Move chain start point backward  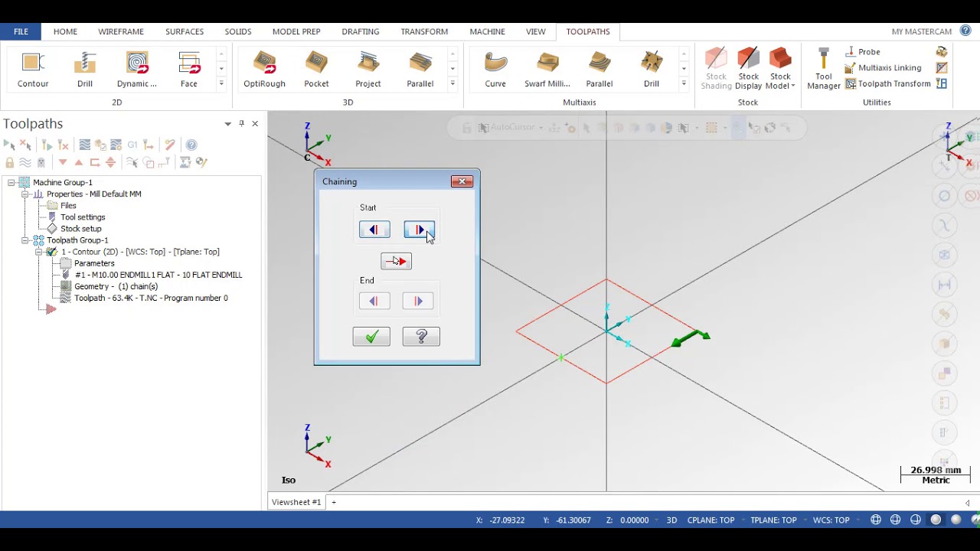(x=374, y=230)
